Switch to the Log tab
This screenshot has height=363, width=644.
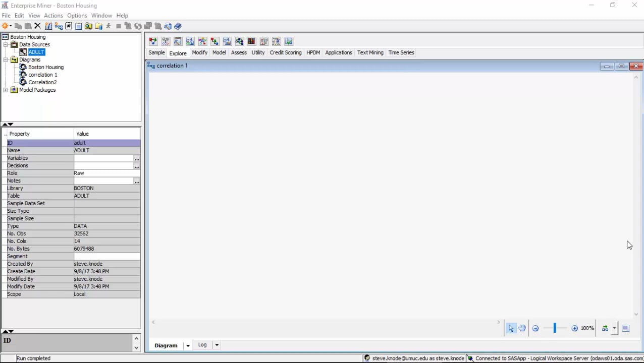click(202, 345)
